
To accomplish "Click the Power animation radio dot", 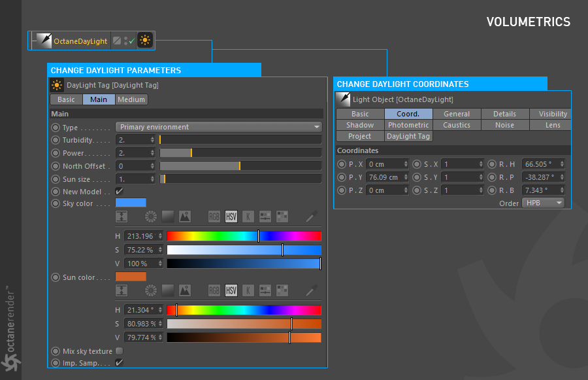I will [56, 153].
